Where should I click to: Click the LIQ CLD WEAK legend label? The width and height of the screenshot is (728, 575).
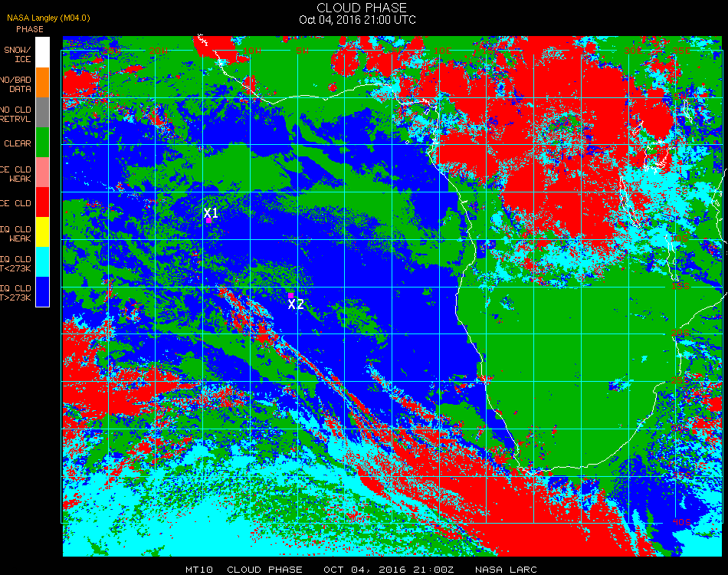[x=16, y=234]
